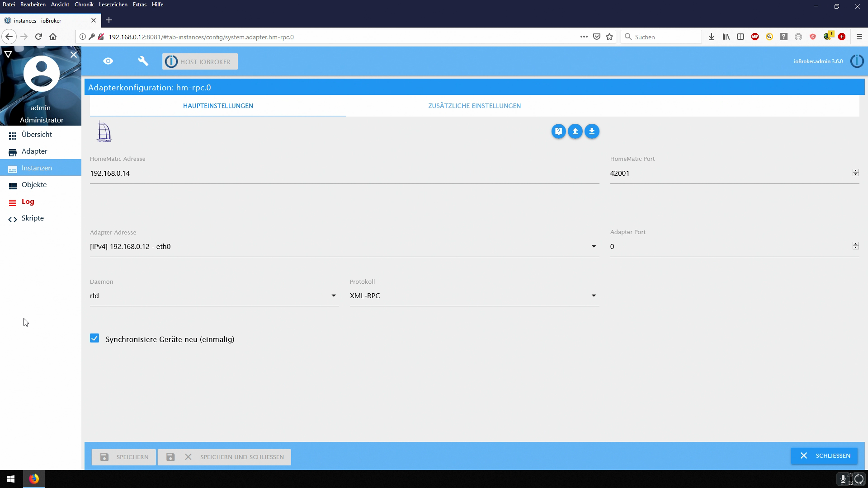
Task: Click the help button in adapter config
Action: (x=558, y=131)
